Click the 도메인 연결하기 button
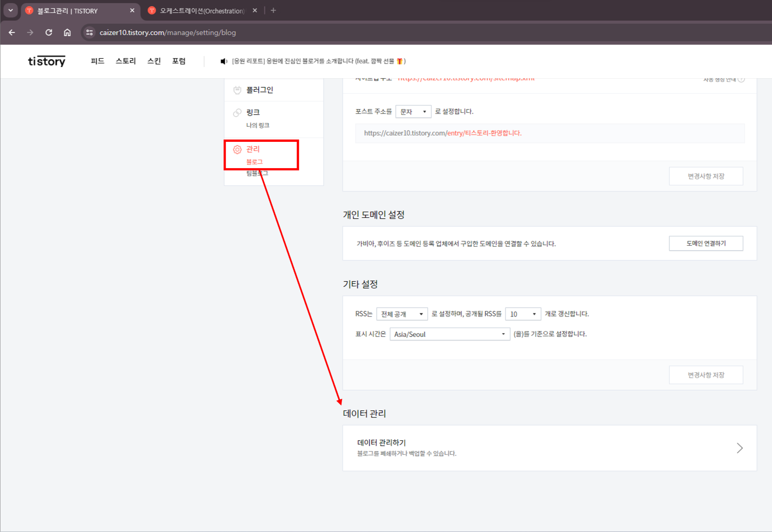 click(x=706, y=243)
